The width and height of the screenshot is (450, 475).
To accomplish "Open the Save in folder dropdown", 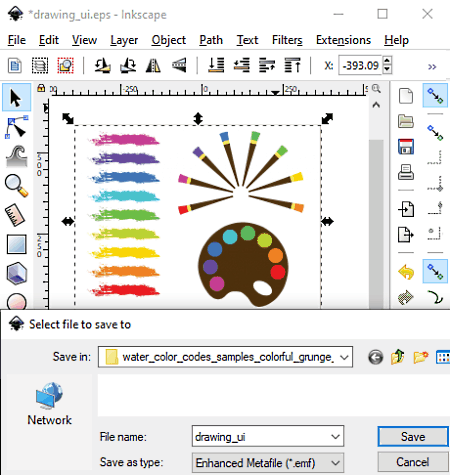I will [344, 357].
